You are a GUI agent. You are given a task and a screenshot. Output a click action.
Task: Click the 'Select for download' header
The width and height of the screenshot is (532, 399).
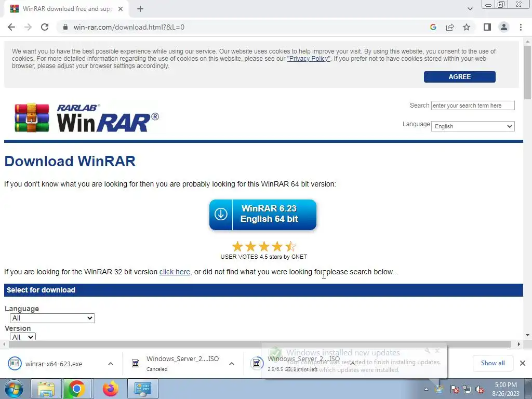263,290
